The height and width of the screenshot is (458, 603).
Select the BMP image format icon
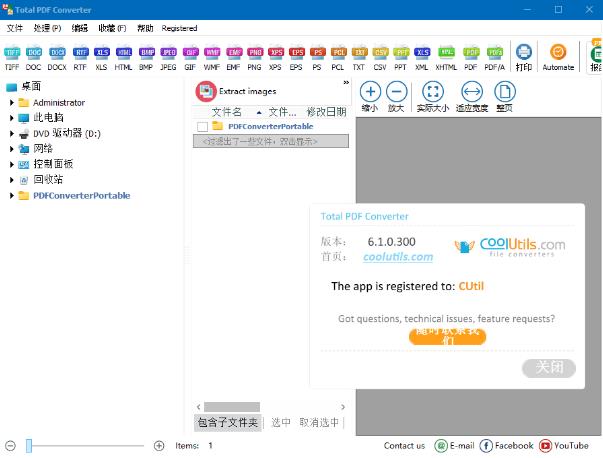147,58
